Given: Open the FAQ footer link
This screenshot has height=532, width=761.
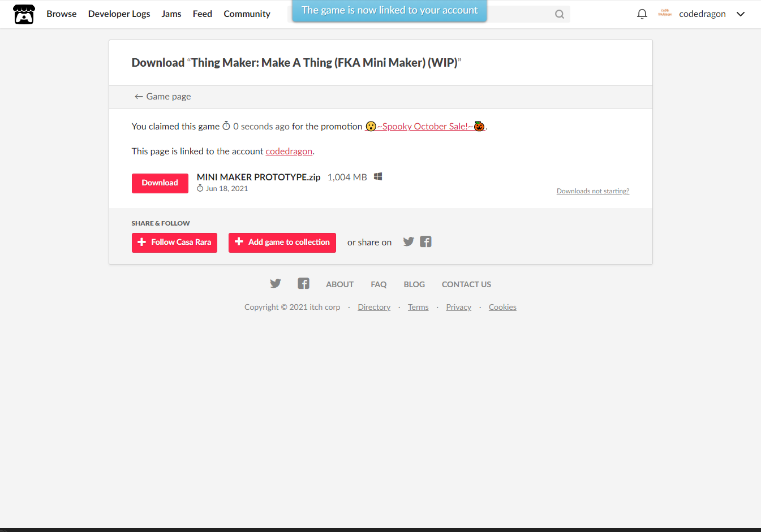Looking at the screenshot, I should click(x=379, y=284).
